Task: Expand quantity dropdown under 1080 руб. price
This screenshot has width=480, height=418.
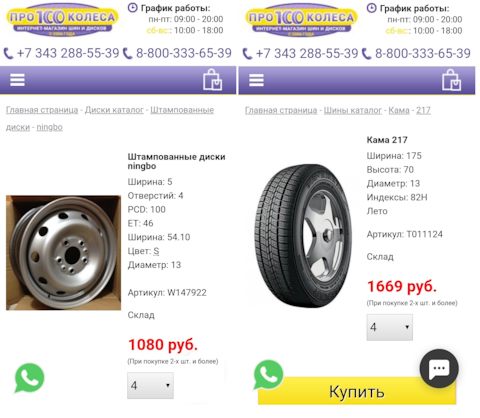Action: [x=150, y=386]
